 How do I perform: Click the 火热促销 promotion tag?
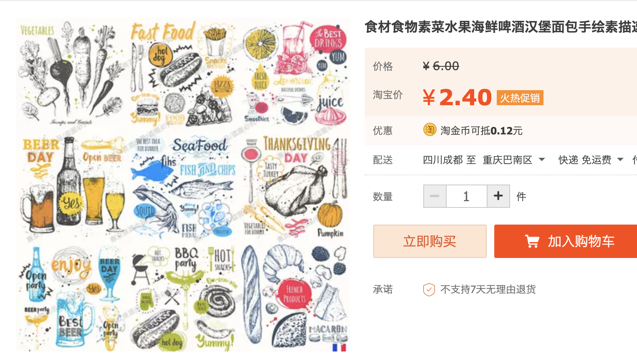coord(520,98)
